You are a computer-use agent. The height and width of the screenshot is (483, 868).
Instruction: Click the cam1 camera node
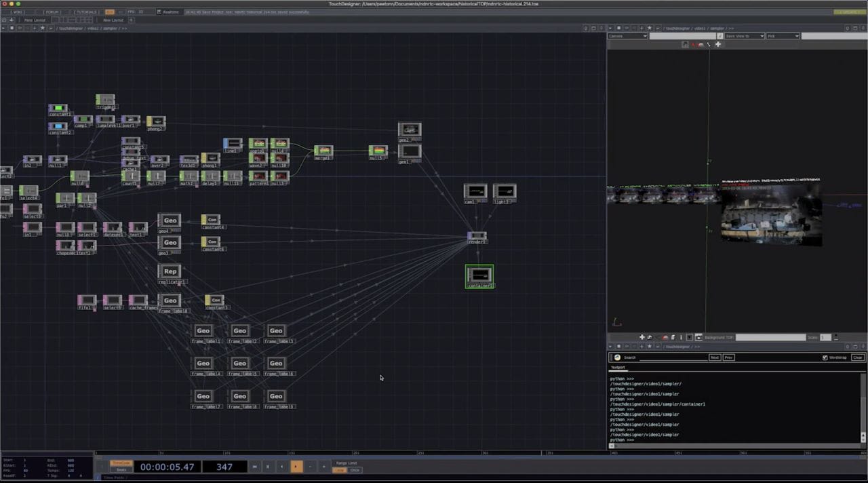pos(475,192)
